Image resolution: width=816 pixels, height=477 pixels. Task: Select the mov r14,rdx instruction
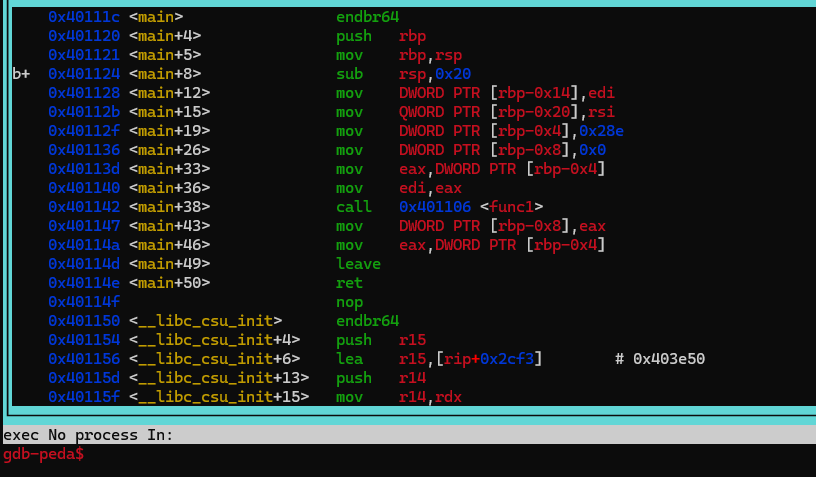click(399, 397)
